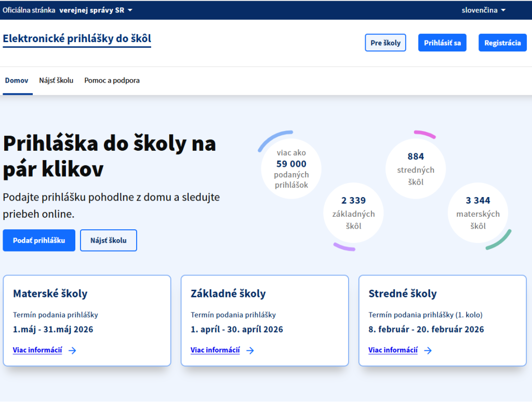Image resolution: width=532 pixels, height=418 pixels.
Task: Click the 59 000 podaných prihlášok bubble
Action: click(291, 168)
